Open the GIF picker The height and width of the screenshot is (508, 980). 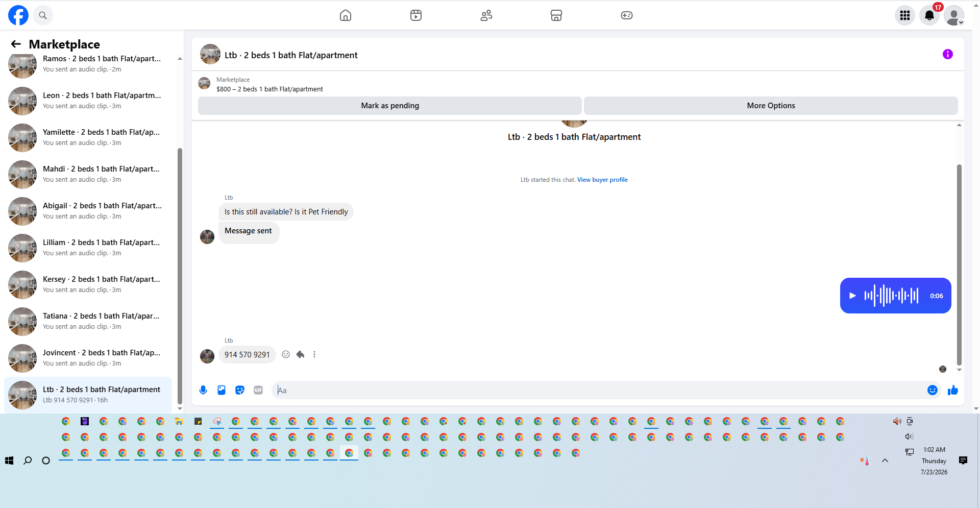point(258,390)
